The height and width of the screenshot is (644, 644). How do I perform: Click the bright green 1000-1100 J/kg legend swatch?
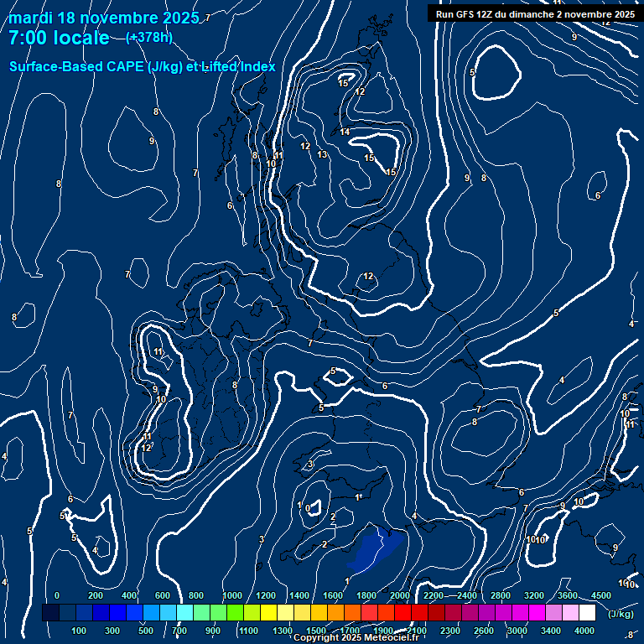[235, 612]
